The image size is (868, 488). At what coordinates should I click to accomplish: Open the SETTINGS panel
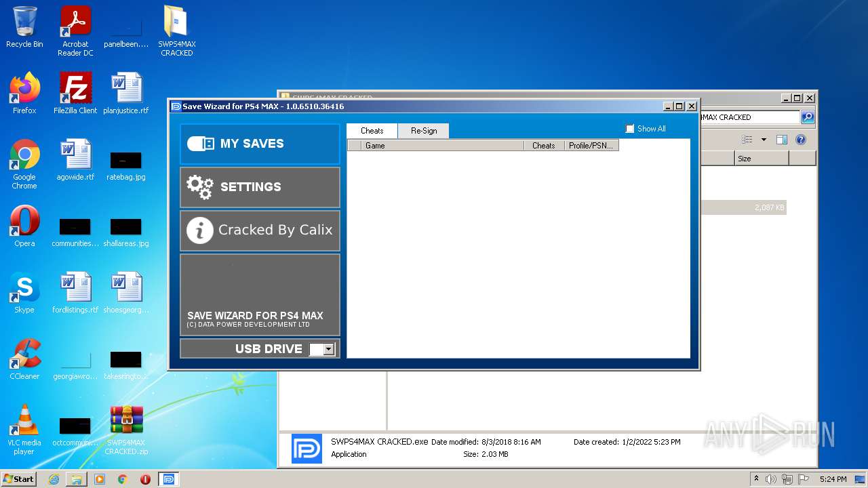click(x=260, y=187)
